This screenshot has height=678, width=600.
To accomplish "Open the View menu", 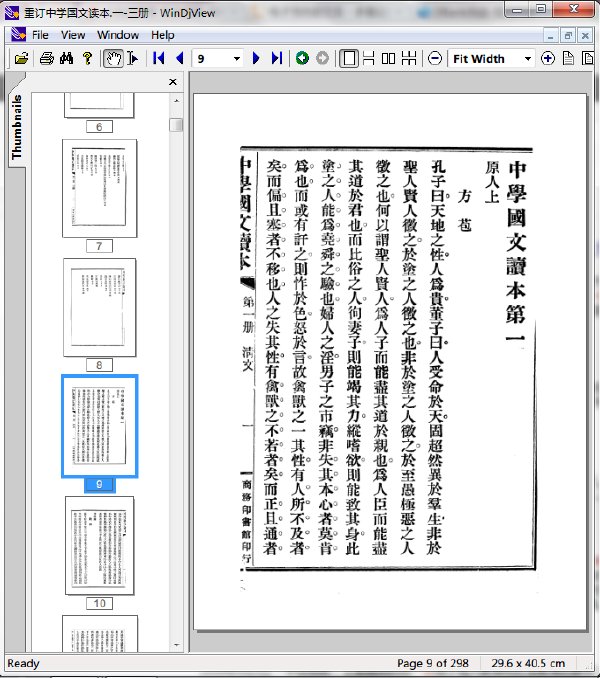I will pos(73,35).
